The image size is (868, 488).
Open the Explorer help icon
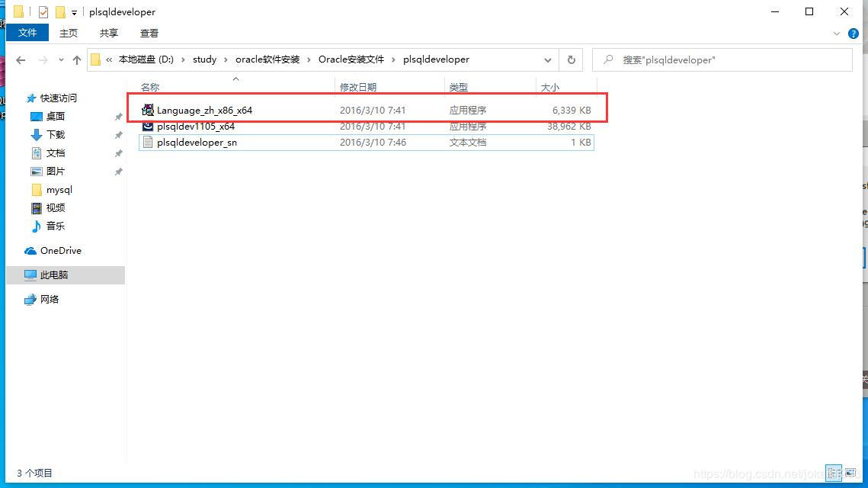[x=854, y=34]
